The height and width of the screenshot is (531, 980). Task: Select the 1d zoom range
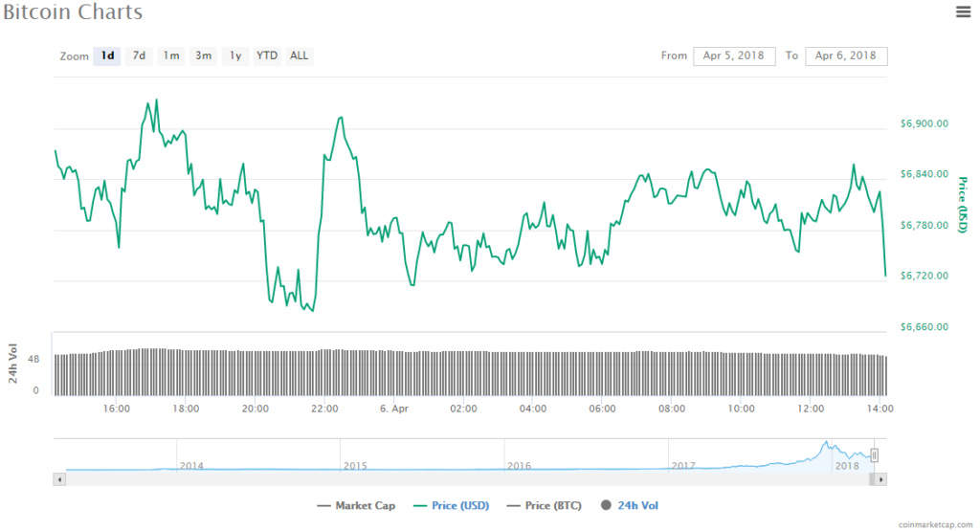pyautogui.click(x=107, y=55)
